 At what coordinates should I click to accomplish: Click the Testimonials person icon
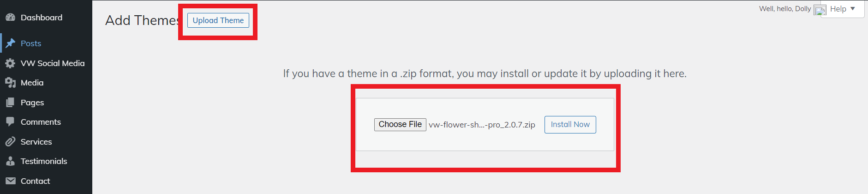[10, 161]
